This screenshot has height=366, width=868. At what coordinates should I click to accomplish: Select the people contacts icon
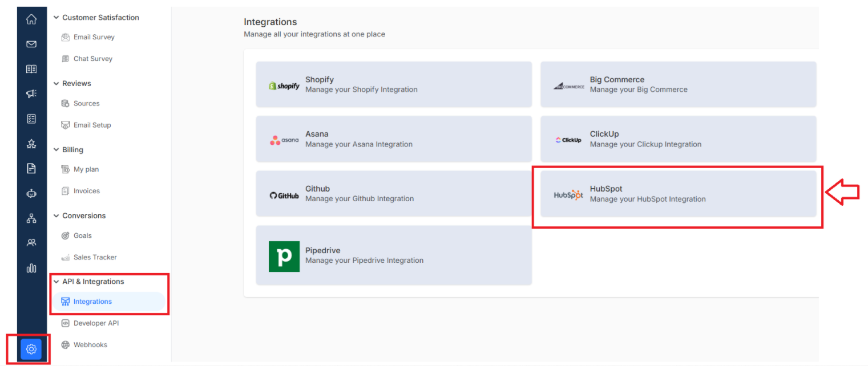click(x=31, y=243)
